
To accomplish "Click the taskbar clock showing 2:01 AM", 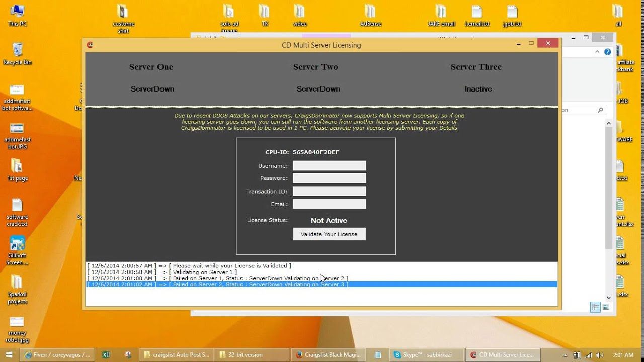I will point(623,355).
